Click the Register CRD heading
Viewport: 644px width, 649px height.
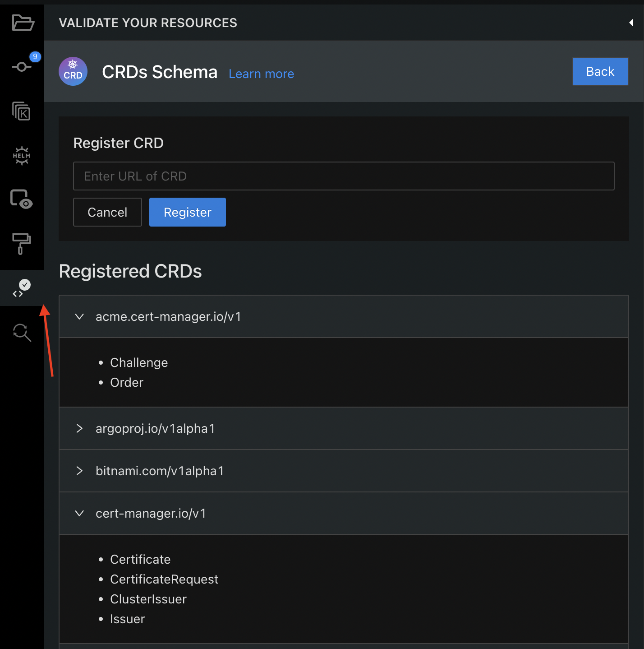coord(119,143)
